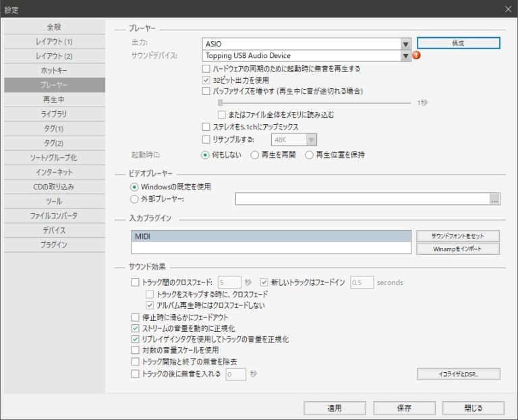
Task: Open the ライブラリ settings section
Action: pyautogui.click(x=54, y=114)
